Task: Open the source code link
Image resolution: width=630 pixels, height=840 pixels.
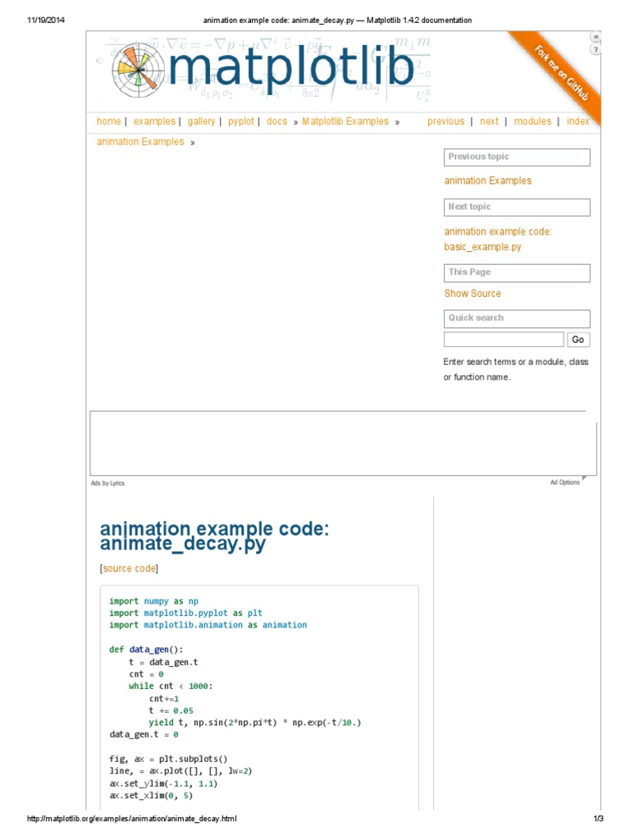Action: tap(129, 568)
